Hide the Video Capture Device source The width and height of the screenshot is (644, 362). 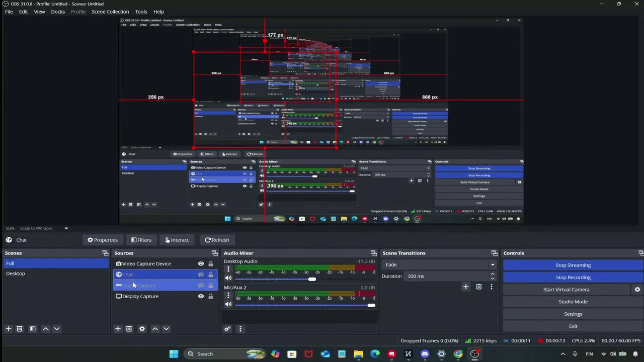click(x=201, y=264)
